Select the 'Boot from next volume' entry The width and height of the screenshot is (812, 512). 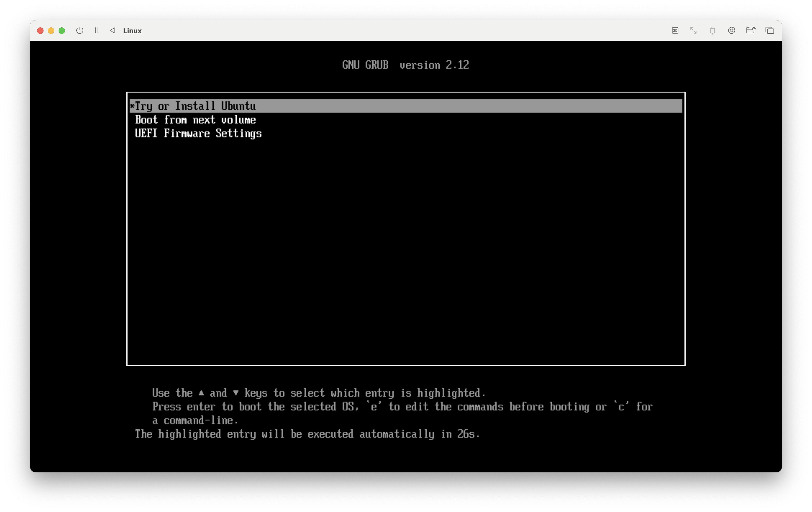[195, 120]
